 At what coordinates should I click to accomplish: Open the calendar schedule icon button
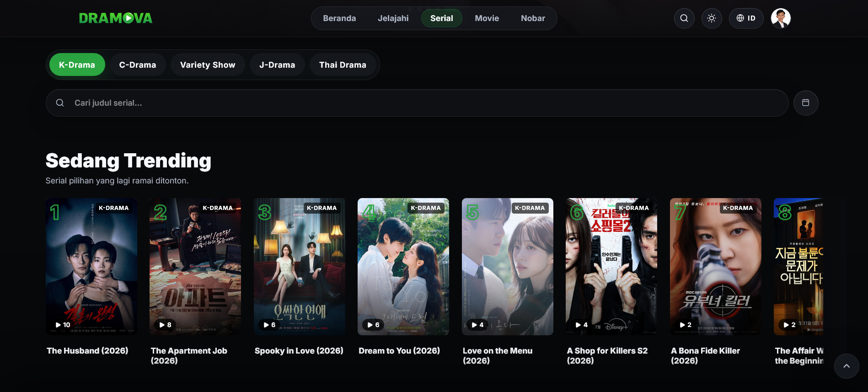coord(806,103)
